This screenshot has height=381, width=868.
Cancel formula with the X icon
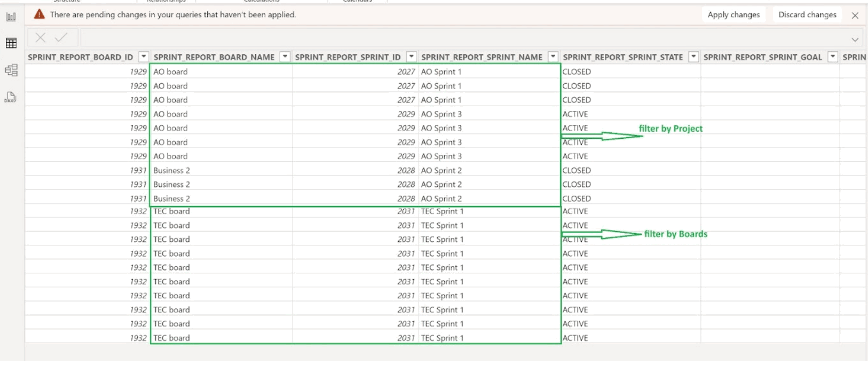(40, 37)
